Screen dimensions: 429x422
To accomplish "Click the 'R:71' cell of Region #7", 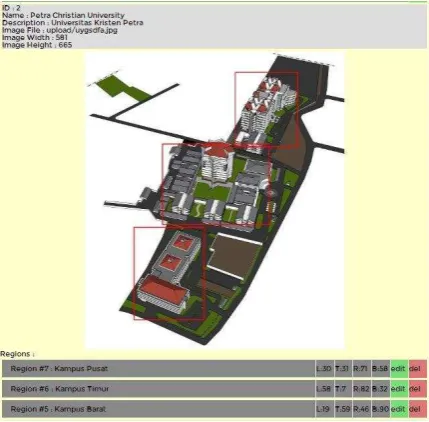I will (362, 369).
